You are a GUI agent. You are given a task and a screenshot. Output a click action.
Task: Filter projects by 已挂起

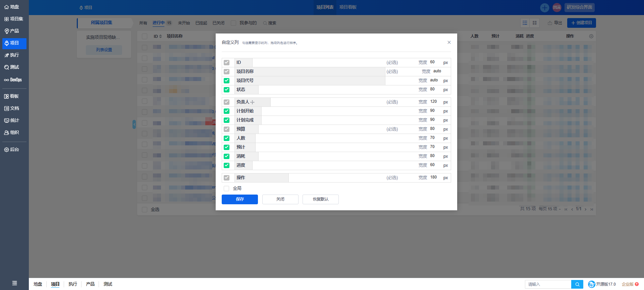201,23
